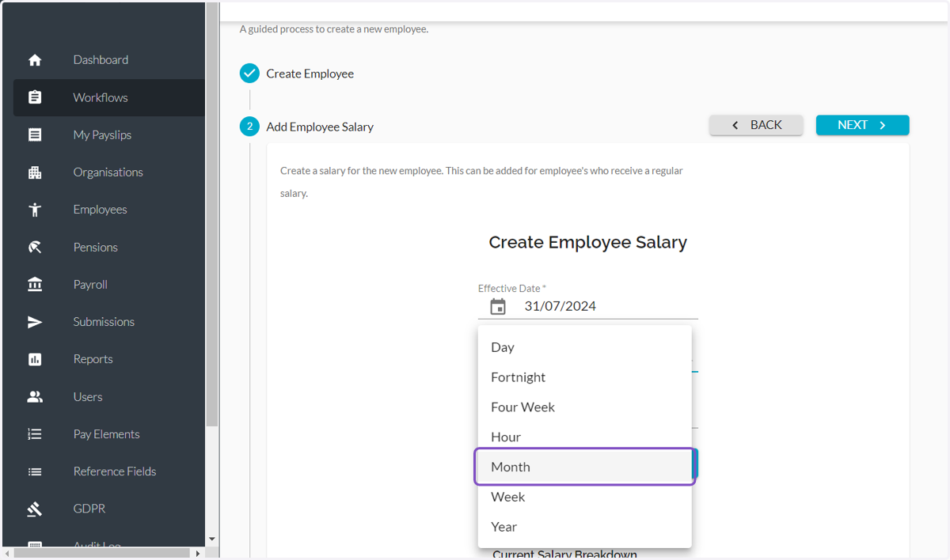Viewport: 950px width, 560px height.
Task: Go to Submissions page
Action: pyautogui.click(x=109, y=322)
